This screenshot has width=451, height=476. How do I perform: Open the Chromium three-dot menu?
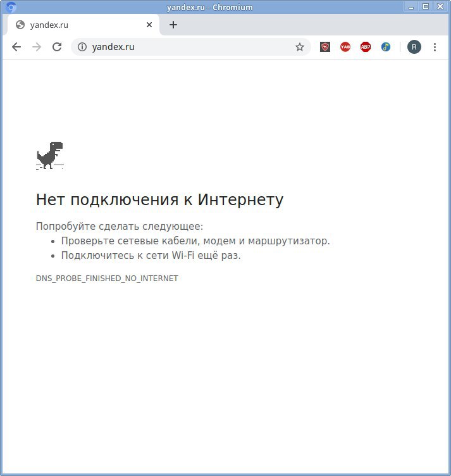pyautogui.click(x=435, y=47)
